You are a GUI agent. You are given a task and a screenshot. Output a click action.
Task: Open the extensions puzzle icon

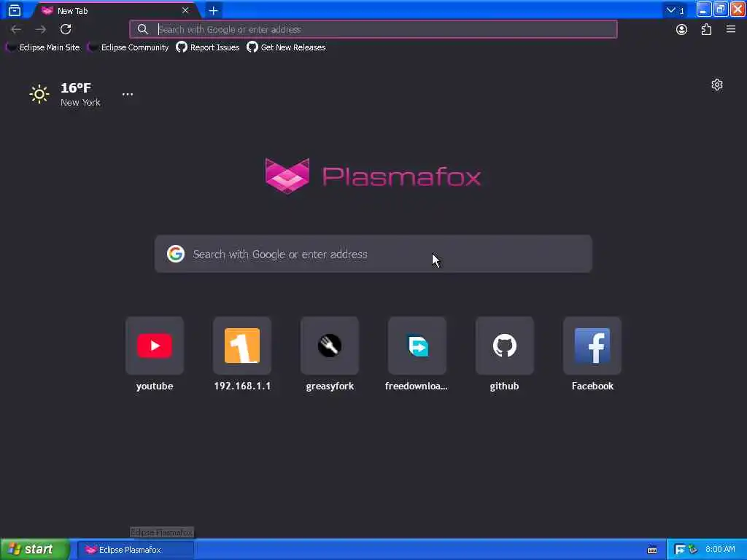tap(706, 29)
